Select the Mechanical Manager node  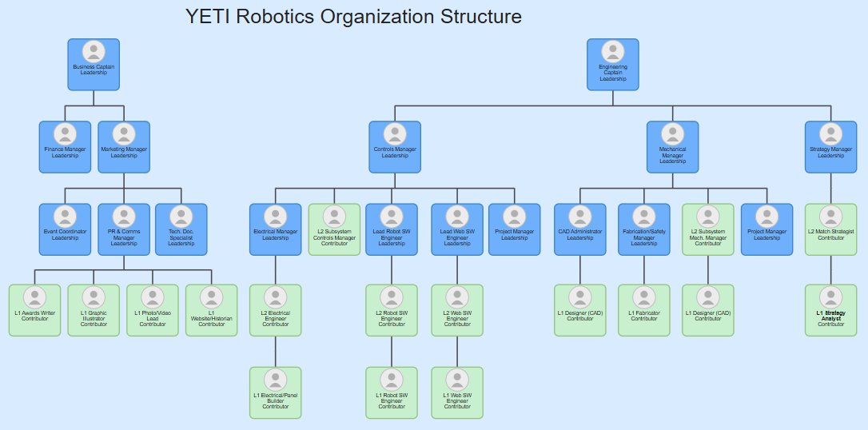(x=673, y=147)
